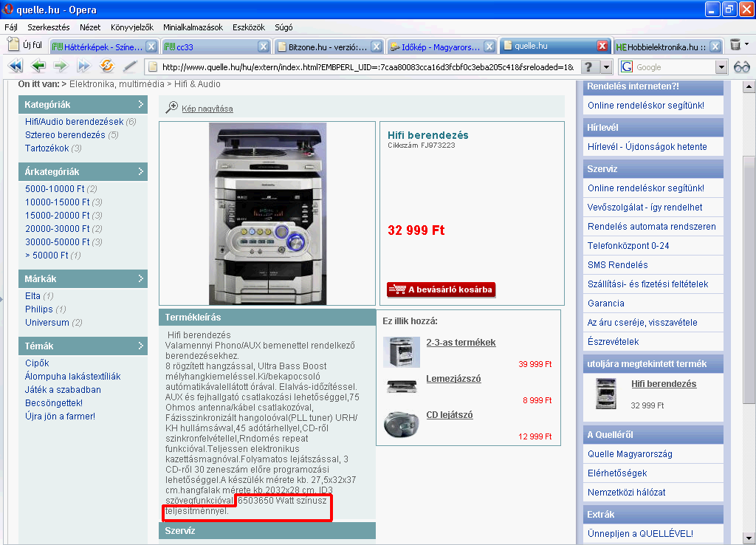Screen dimensions: 756x545
Task: Close the cc33 tab
Action: tap(264, 47)
